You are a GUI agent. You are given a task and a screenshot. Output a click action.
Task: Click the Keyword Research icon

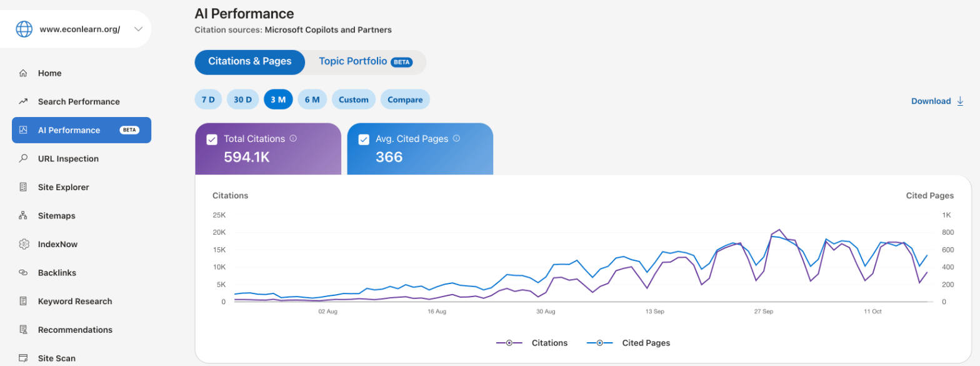[x=23, y=301]
